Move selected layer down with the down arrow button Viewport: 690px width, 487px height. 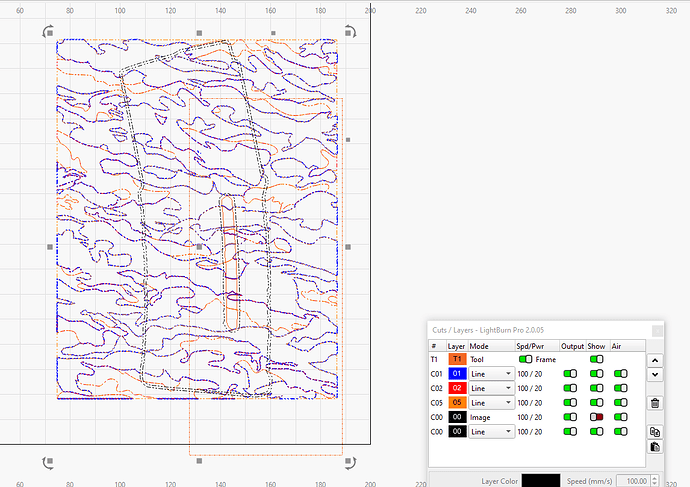click(x=655, y=374)
